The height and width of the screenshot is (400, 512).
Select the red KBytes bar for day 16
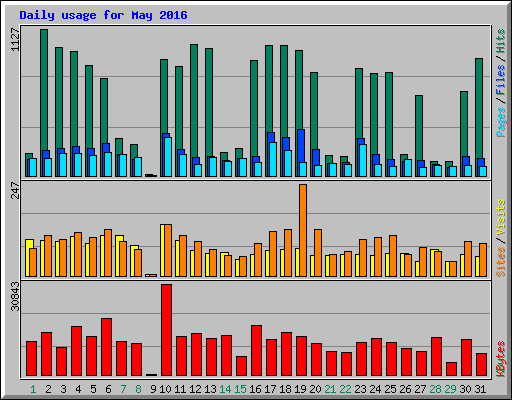pyautogui.click(x=256, y=351)
